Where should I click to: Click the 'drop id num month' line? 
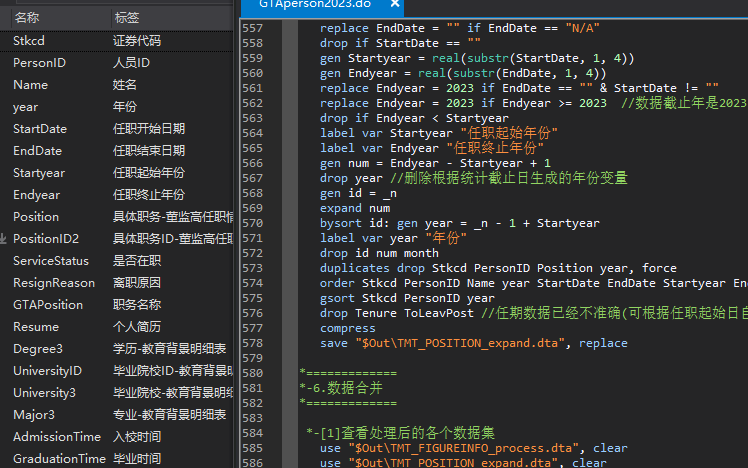pos(379,253)
